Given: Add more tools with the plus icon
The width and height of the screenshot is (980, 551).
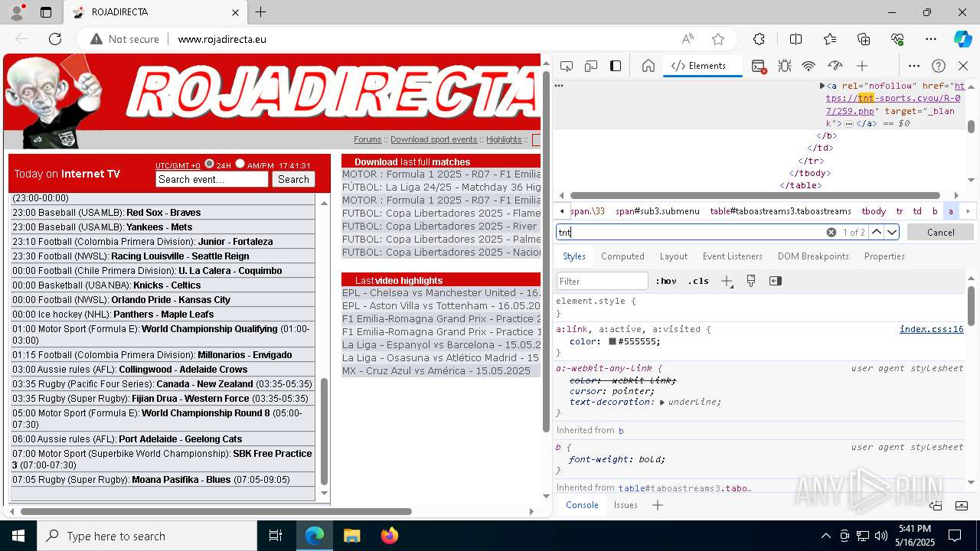Looking at the screenshot, I should tap(862, 66).
